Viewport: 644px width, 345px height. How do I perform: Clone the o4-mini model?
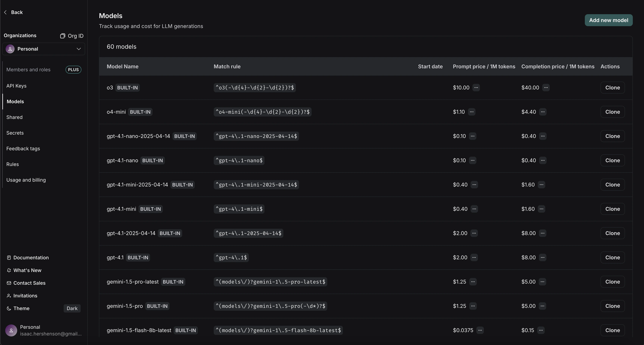[612, 112]
